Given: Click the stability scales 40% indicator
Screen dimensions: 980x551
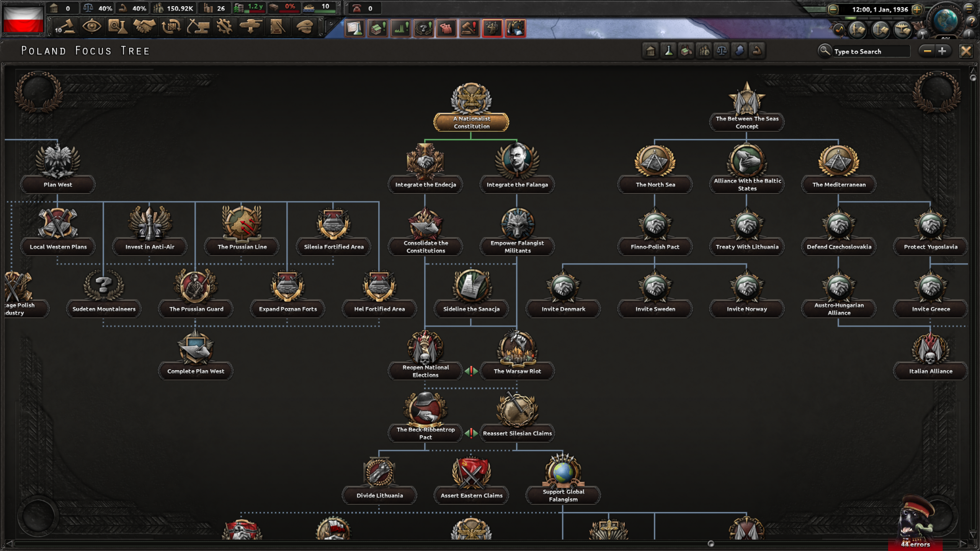Looking at the screenshot, I should click(98, 8).
